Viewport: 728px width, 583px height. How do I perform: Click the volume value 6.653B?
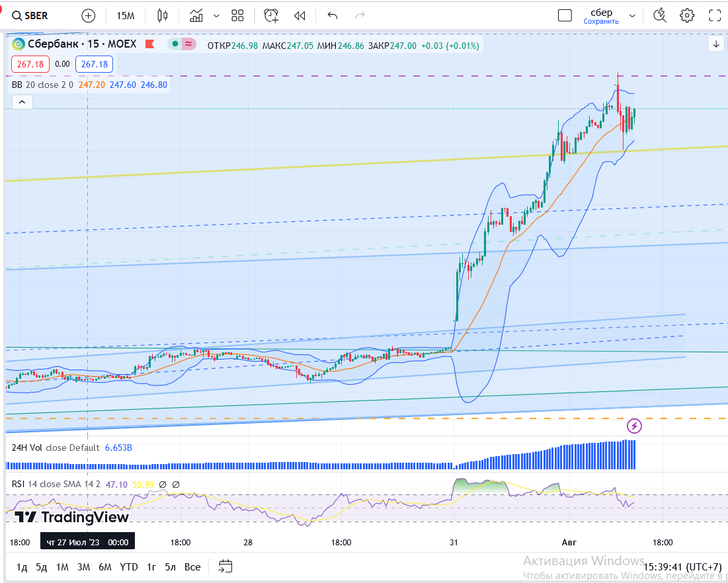(118, 448)
